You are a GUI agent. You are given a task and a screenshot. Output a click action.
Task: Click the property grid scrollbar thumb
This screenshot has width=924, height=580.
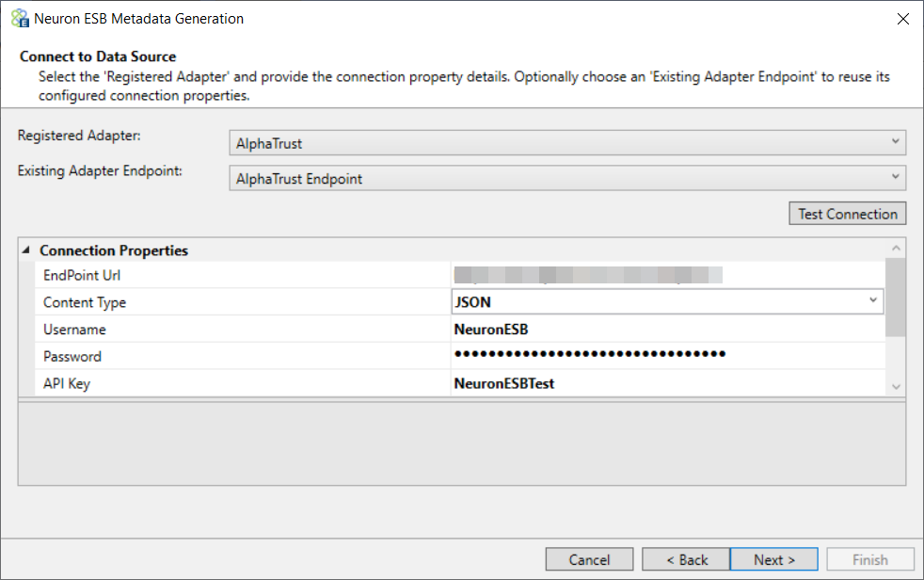pyautogui.click(x=896, y=298)
